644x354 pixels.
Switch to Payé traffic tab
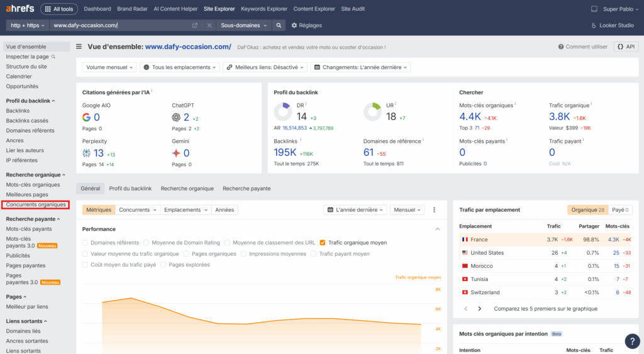[x=620, y=210]
